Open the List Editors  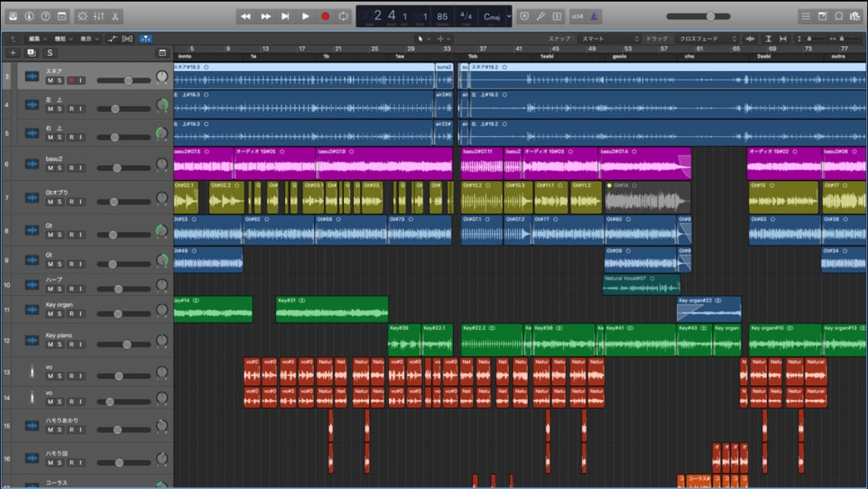pyautogui.click(x=806, y=17)
